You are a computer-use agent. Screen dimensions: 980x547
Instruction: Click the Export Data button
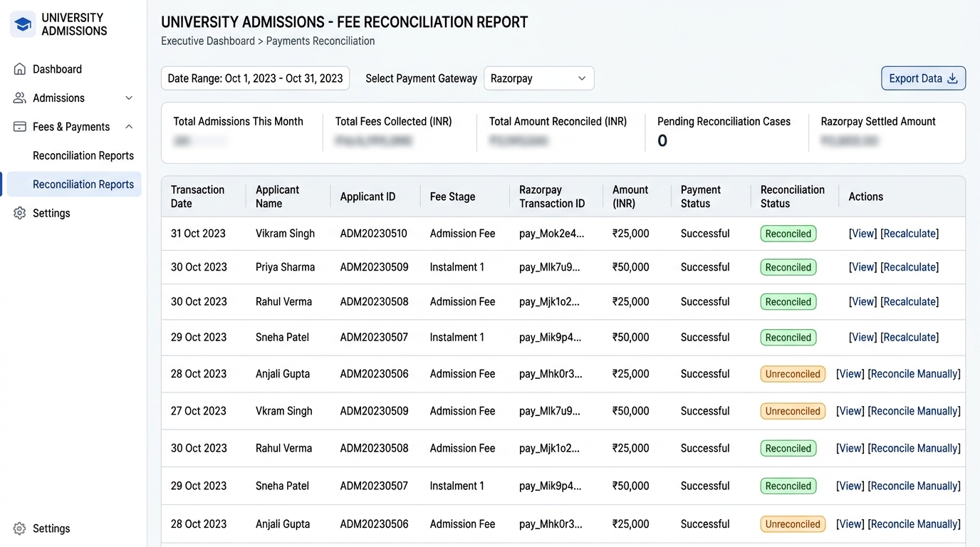click(923, 78)
